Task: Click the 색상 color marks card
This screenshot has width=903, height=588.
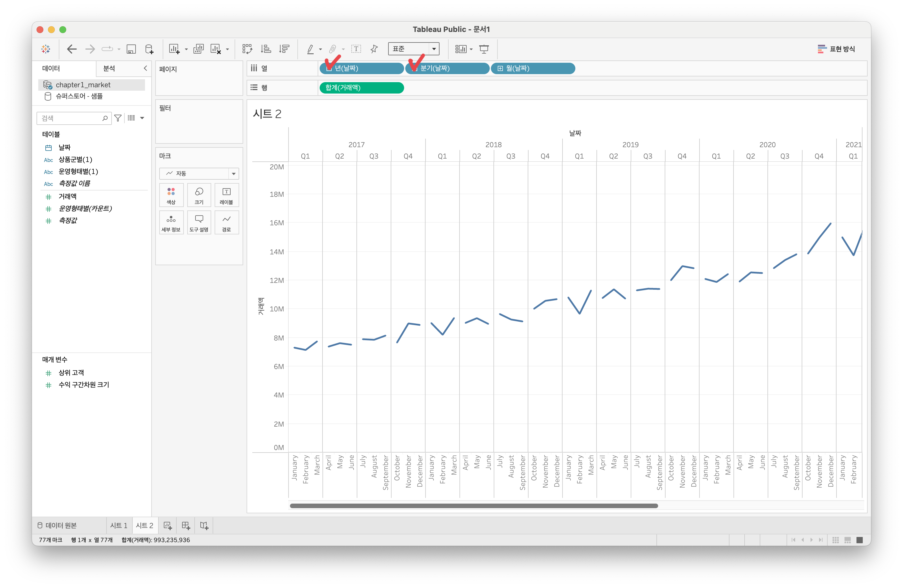Action: point(171,195)
